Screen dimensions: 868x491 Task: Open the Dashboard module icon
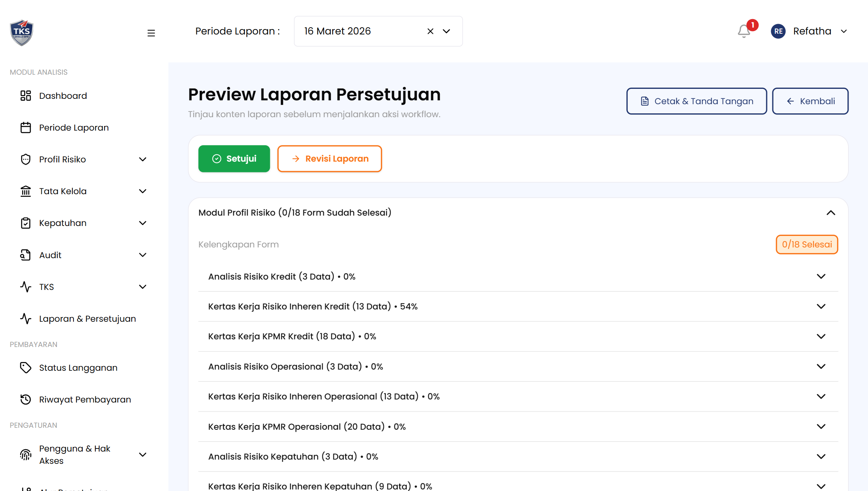click(x=26, y=95)
